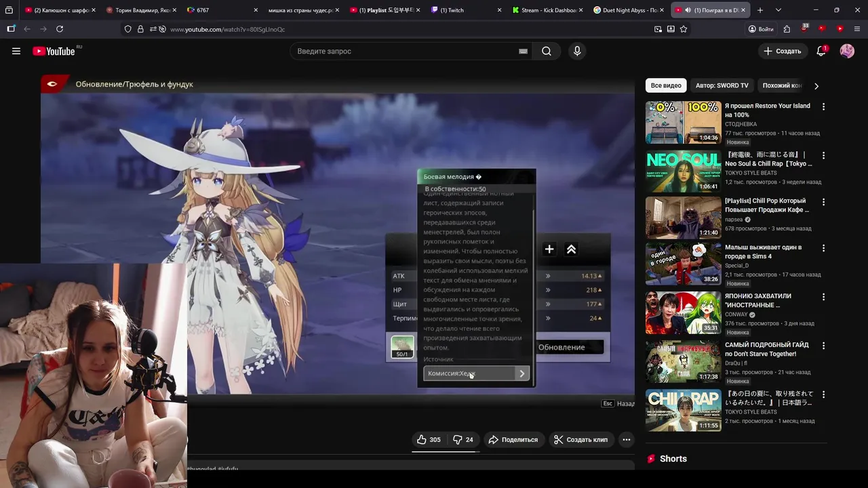
Task: Open the ЯПОНИЮ ЗАХВАТИЛИ video title link
Action: (759, 300)
